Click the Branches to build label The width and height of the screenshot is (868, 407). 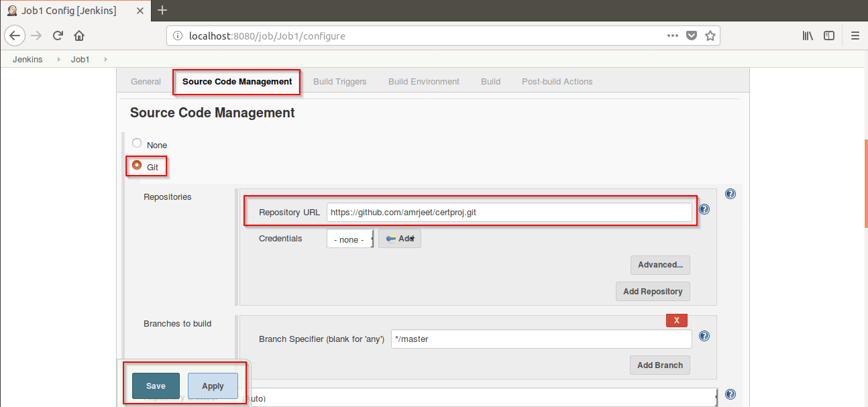(x=178, y=324)
